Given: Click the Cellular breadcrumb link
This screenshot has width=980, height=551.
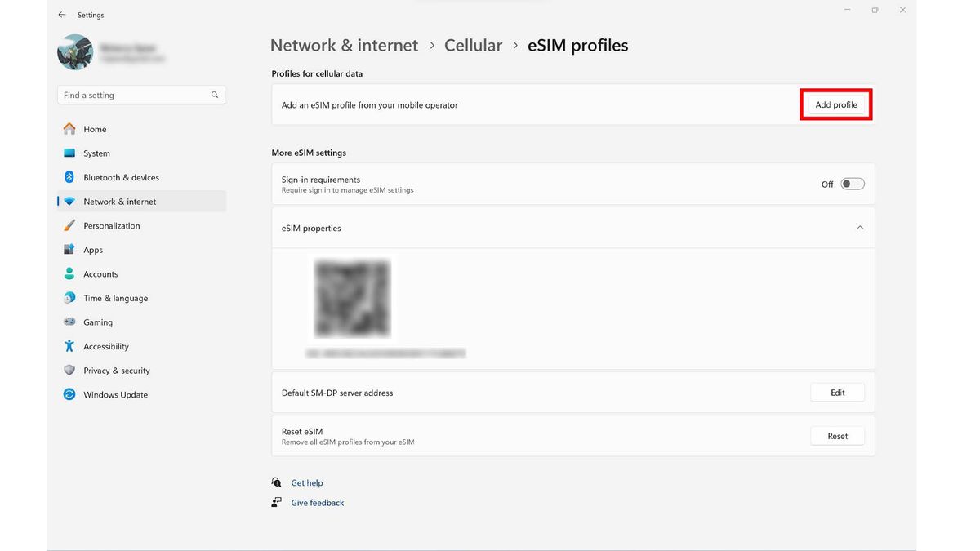Looking at the screenshot, I should pyautogui.click(x=473, y=46).
